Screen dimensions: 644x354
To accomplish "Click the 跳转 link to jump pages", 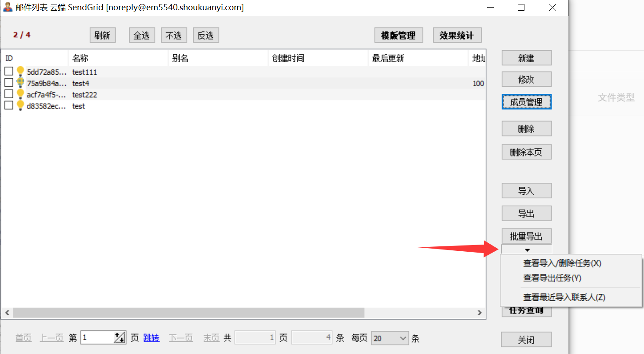I will 151,338.
